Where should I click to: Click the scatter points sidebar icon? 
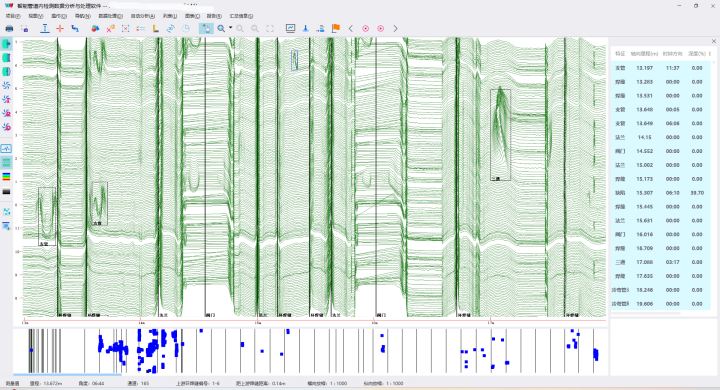click(x=6, y=212)
